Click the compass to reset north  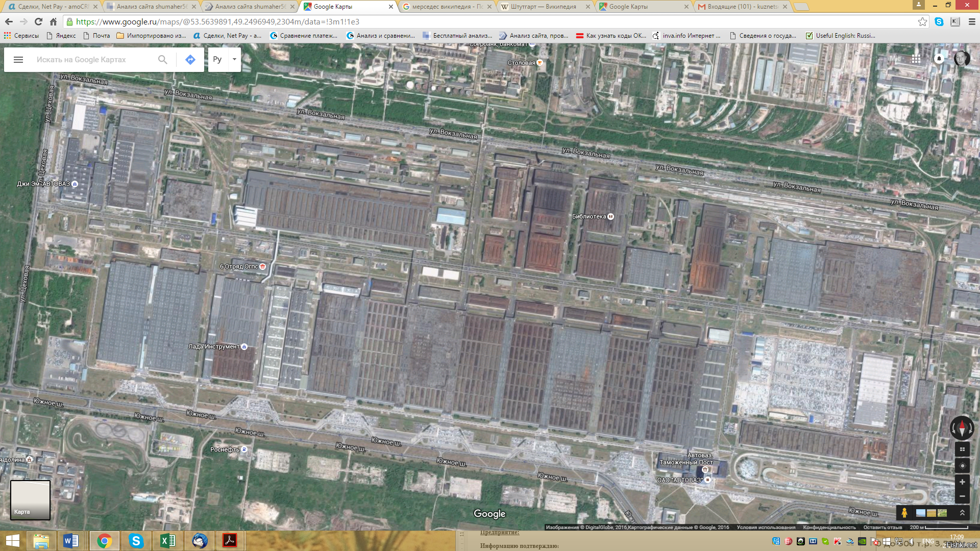click(x=962, y=428)
